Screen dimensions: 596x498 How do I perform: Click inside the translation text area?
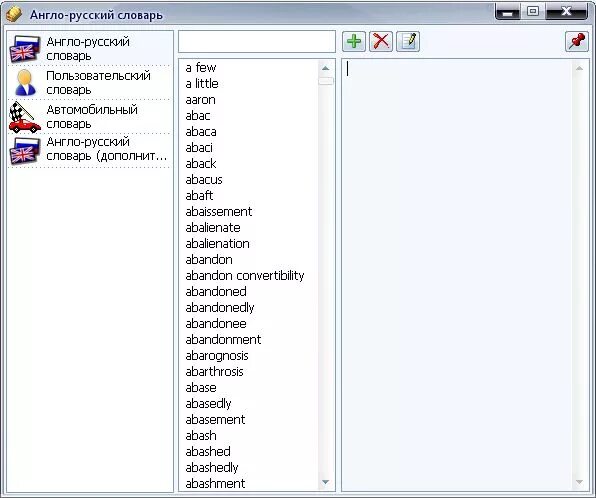click(x=457, y=274)
